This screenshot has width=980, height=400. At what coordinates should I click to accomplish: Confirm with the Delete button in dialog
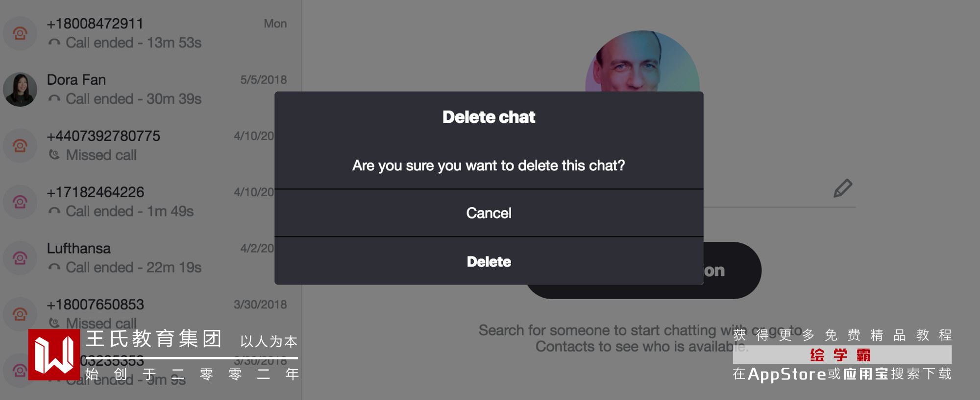pyautogui.click(x=489, y=261)
